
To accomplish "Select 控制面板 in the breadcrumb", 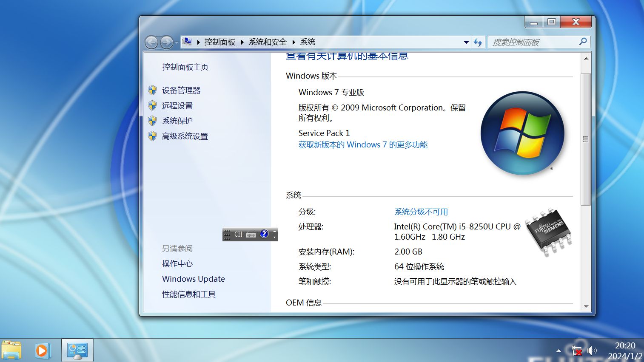I will (220, 42).
